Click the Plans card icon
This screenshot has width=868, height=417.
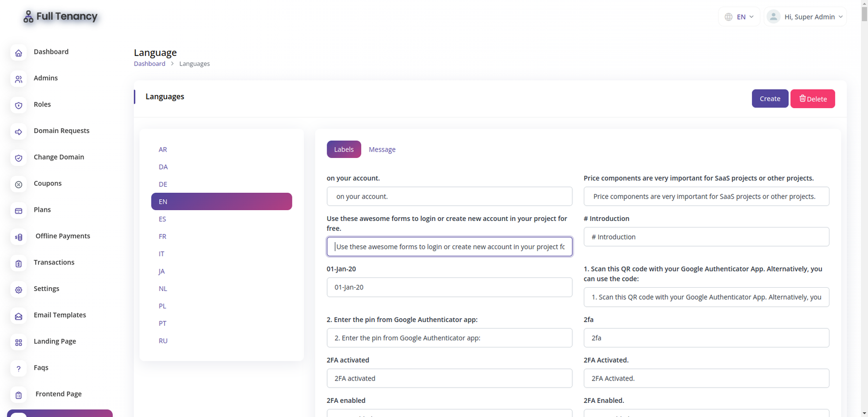18,211
